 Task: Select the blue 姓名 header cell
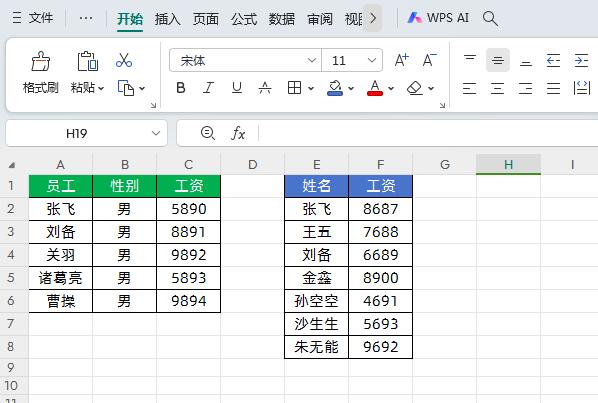[x=317, y=186]
